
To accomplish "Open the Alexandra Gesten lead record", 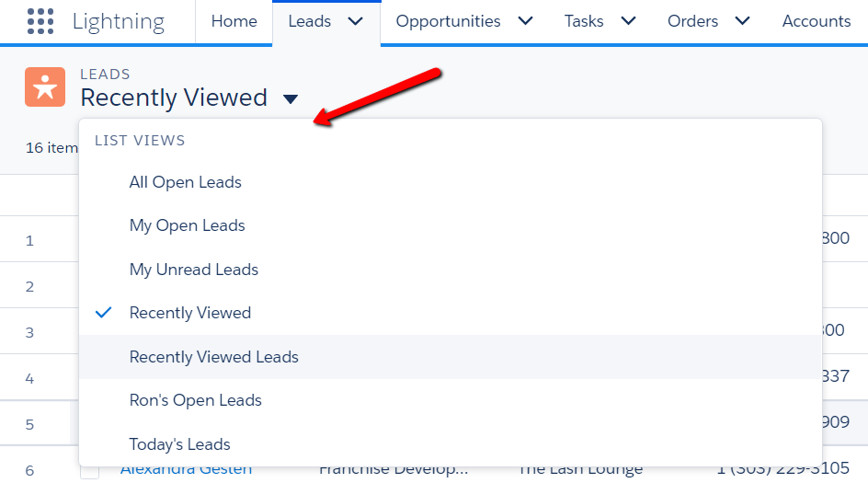I will coord(186,471).
